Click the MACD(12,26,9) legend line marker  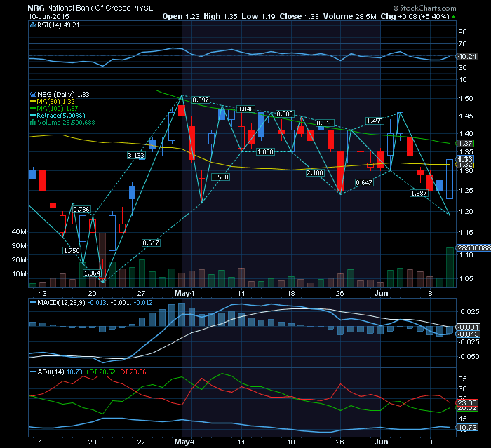pos(33,303)
